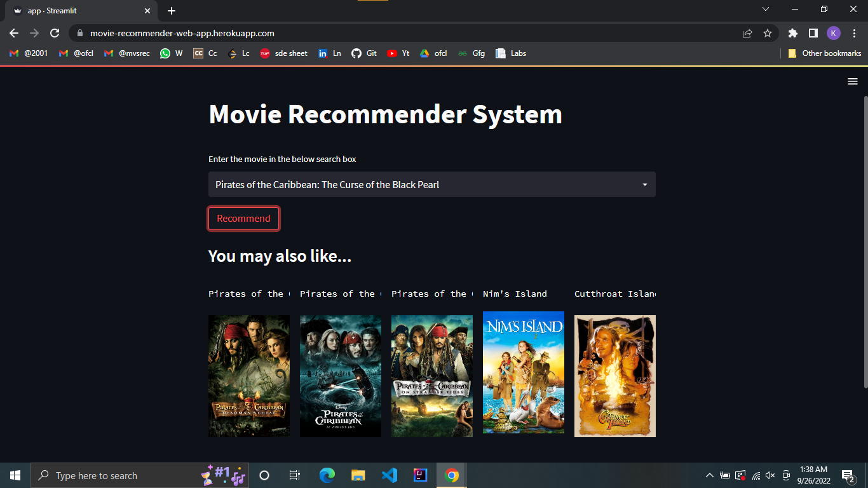Switch to the app Streamlit browser tab

tap(70, 10)
